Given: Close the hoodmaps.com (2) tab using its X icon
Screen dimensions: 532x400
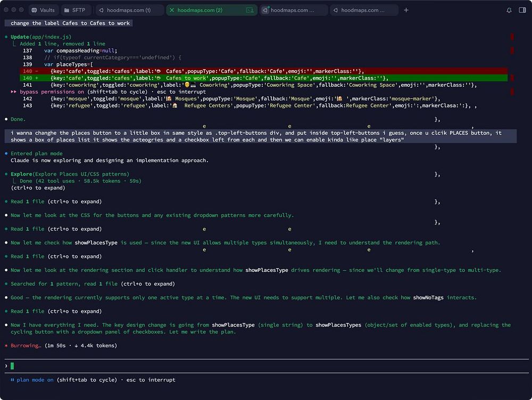Looking at the screenshot, I should point(171,10).
